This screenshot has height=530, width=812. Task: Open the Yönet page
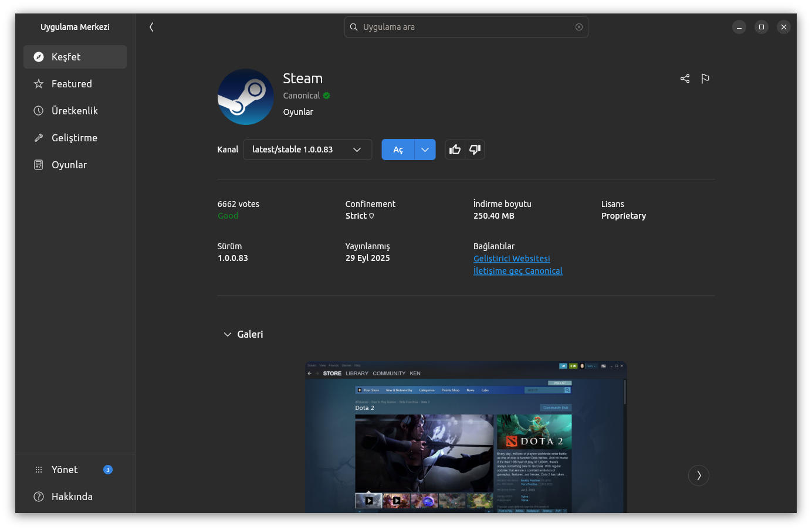click(75, 470)
